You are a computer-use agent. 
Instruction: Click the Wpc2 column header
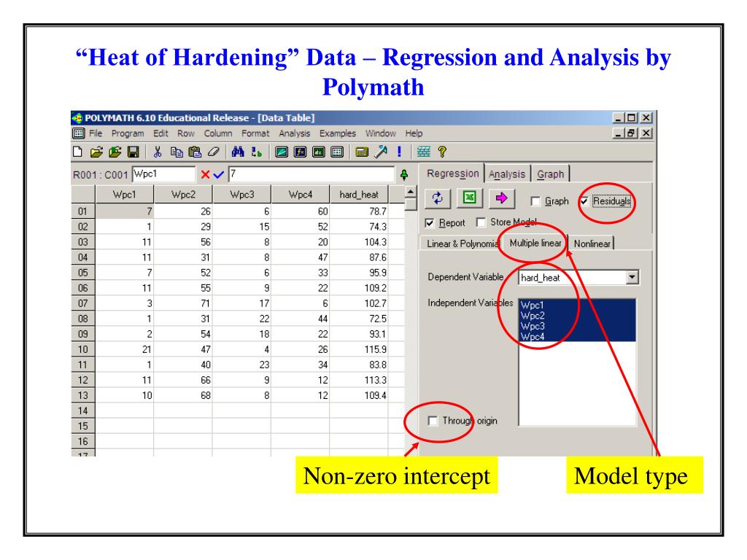(x=183, y=194)
